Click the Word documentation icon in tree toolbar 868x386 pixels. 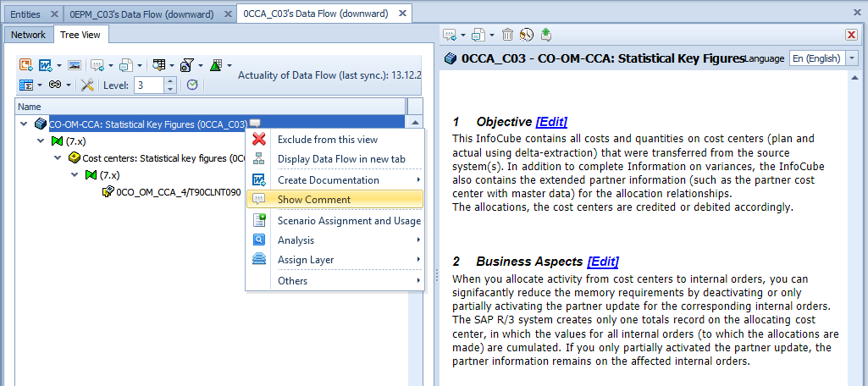point(47,65)
